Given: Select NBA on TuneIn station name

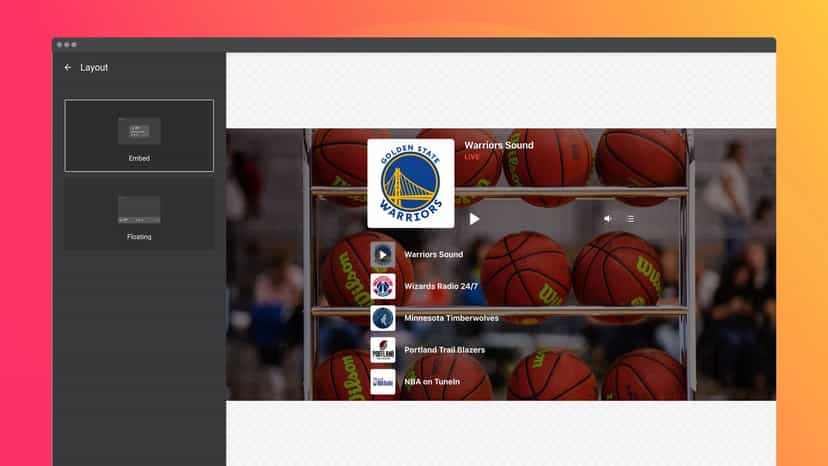Looking at the screenshot, I should (x=432, y=381).
